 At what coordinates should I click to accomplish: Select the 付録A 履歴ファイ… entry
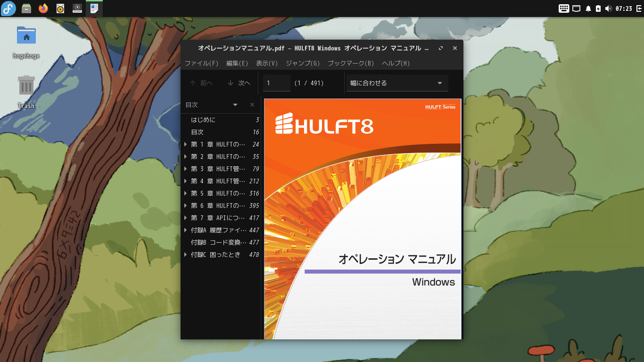[221, 230]
